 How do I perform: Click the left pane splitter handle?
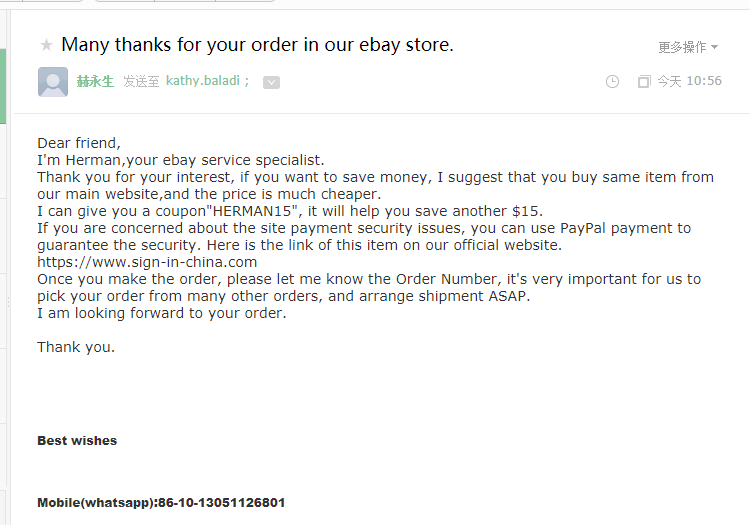(x=8, y=302)
